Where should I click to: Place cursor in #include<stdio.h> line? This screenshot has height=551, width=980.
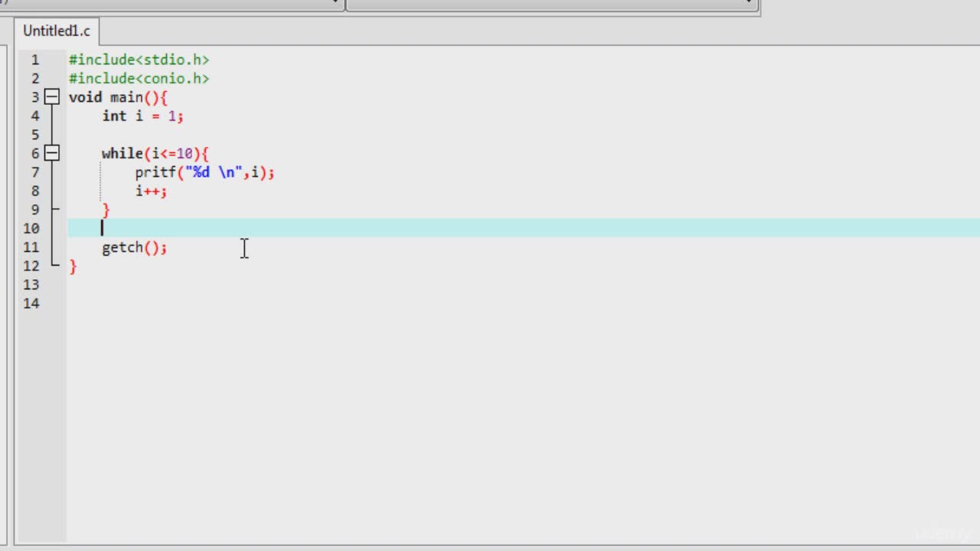139,60
